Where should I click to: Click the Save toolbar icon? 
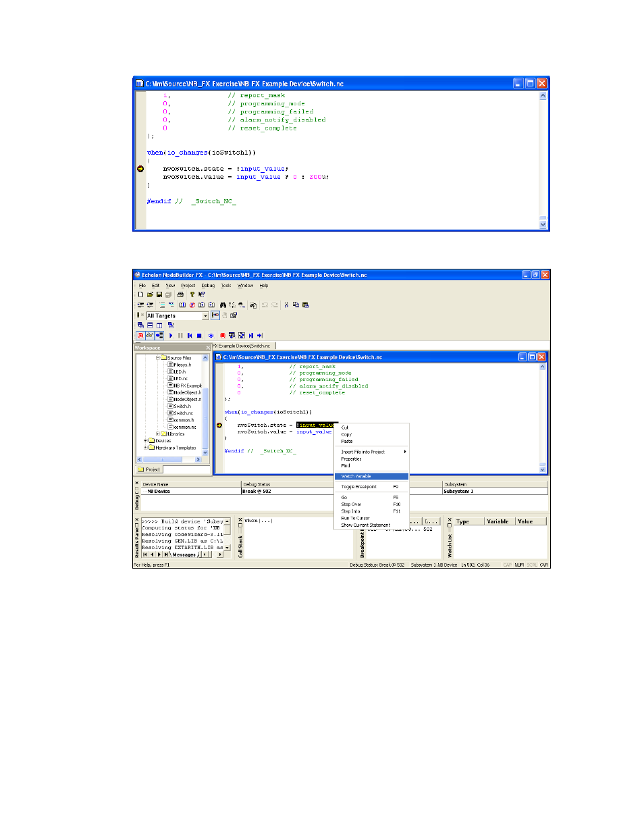click(x=159, y=294)
